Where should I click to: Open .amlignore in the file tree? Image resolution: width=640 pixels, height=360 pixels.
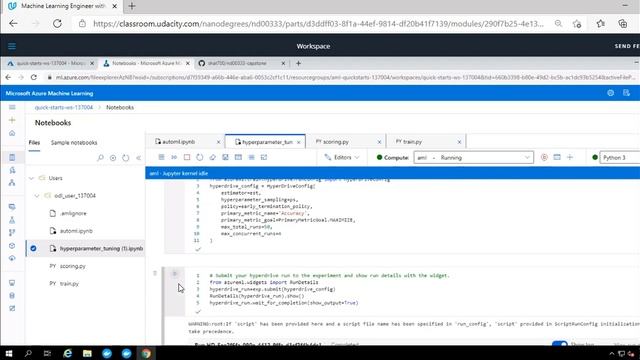pos(73,213)
